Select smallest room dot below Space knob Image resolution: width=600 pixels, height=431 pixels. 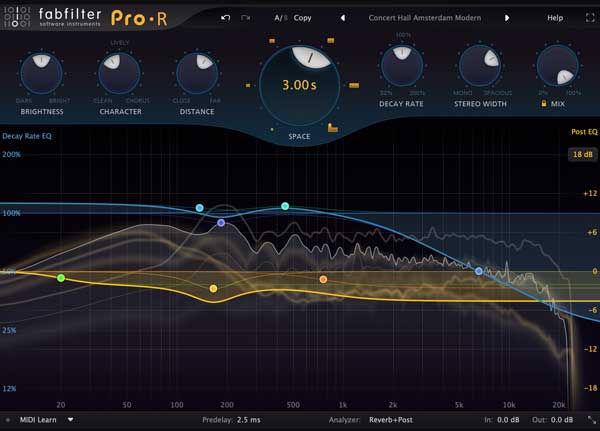click(x=272, y=130)
